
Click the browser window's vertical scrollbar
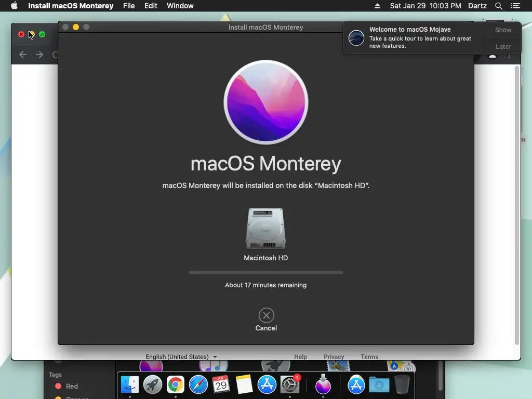[517, 205]
